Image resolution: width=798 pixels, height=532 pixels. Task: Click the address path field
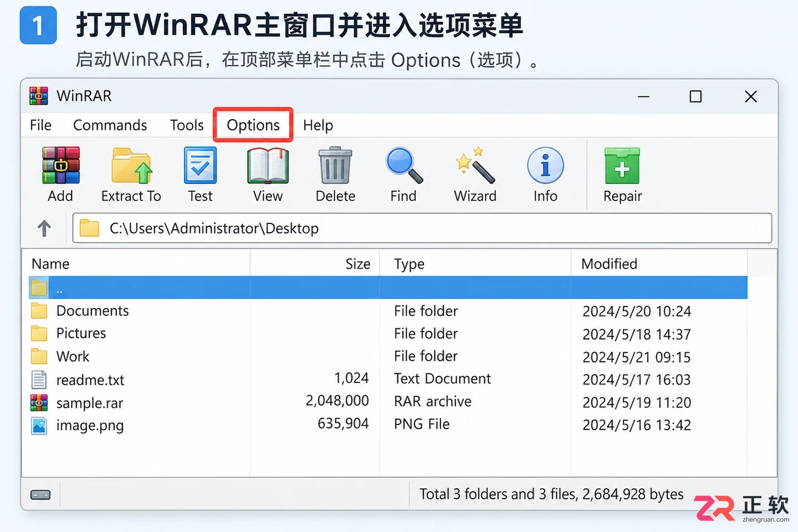pos(422,228)
